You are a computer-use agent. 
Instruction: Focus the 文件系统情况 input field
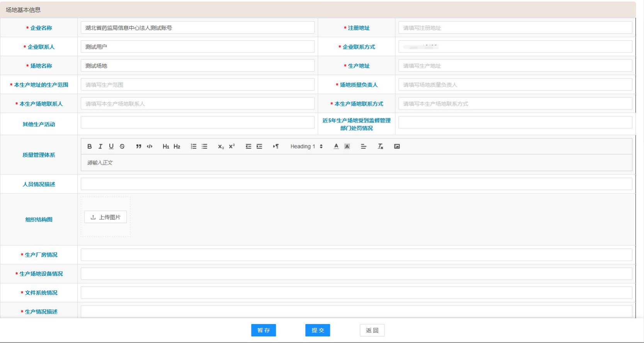[x=357, y=293]
